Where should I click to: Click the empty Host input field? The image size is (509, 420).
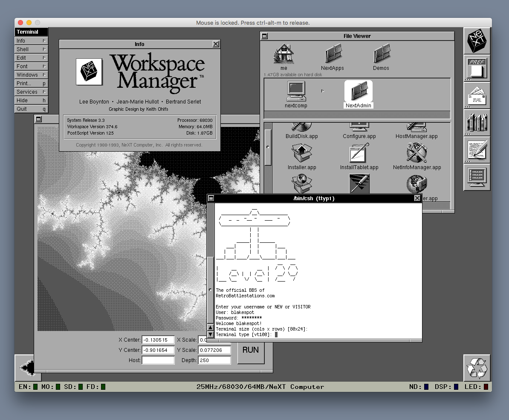[158, 360]
